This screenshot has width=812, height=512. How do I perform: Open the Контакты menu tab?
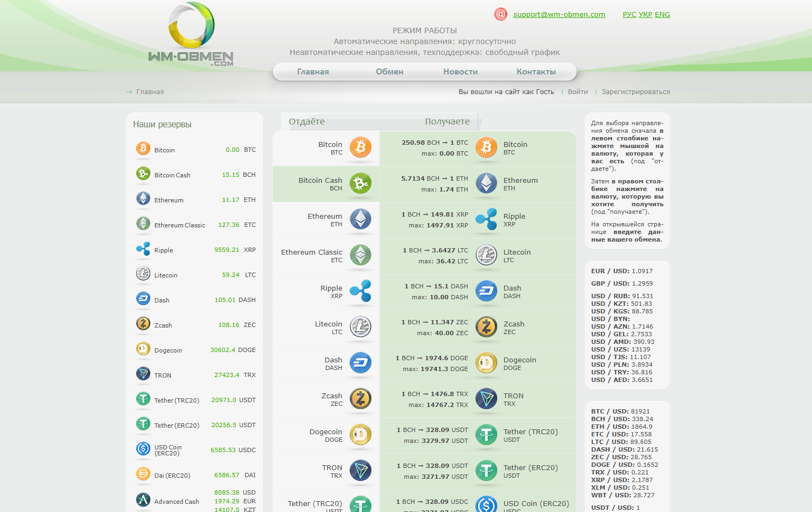click(x=536, y=72)
